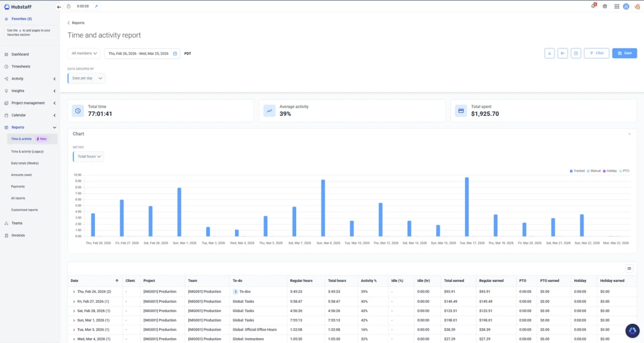This screenshot has width=644, height=343.
Task: Expand the Calendar sidebar menu
Action: (54, 115)
